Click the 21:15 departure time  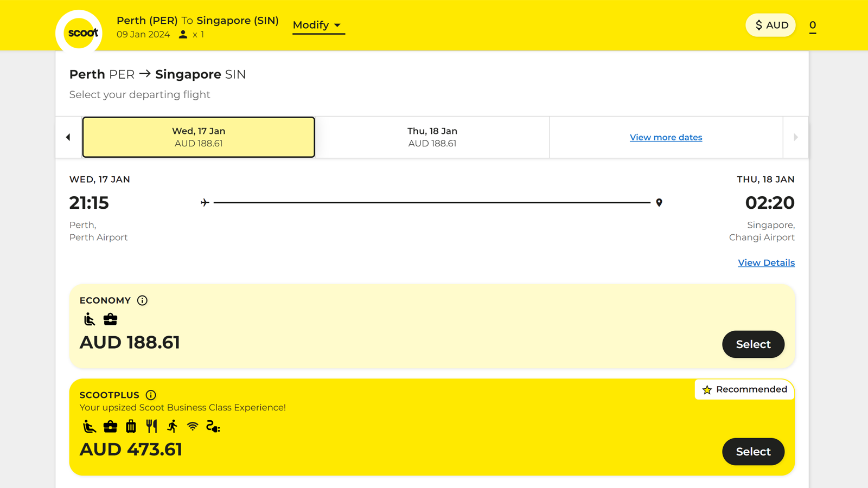89,203
